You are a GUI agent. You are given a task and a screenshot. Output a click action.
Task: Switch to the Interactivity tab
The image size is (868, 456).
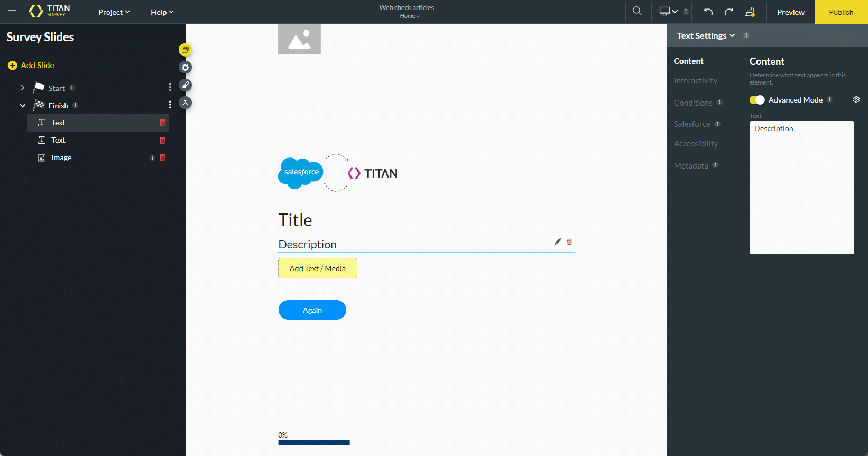pos(695,81)
